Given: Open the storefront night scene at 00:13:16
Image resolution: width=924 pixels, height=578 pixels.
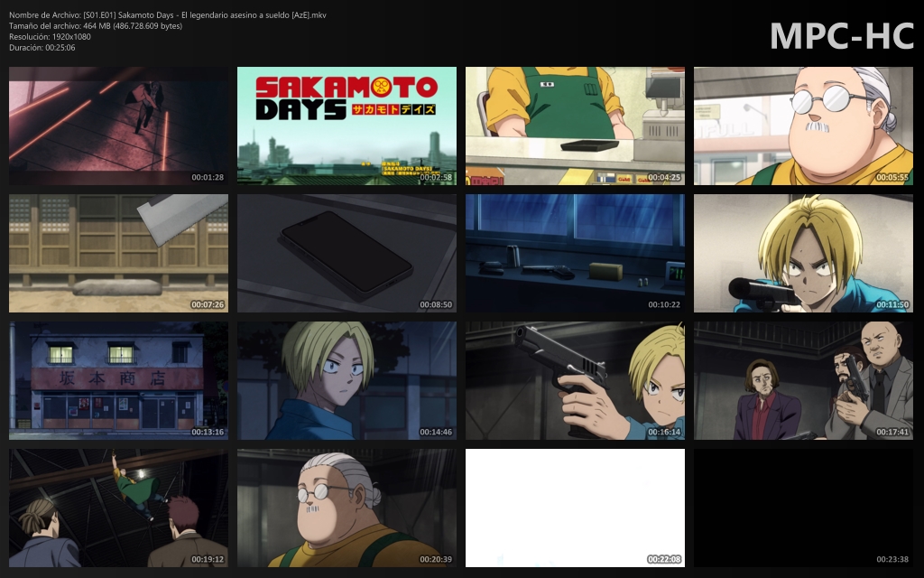Looking at the screenshot, I should click(118, 379).
